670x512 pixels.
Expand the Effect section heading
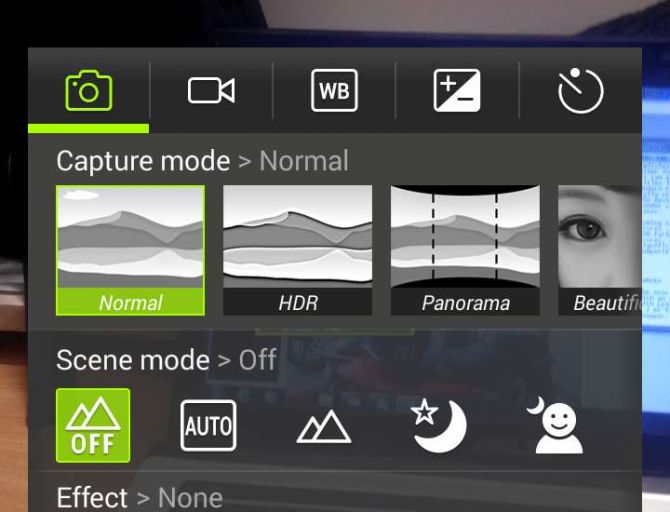(x=139, y=498)
